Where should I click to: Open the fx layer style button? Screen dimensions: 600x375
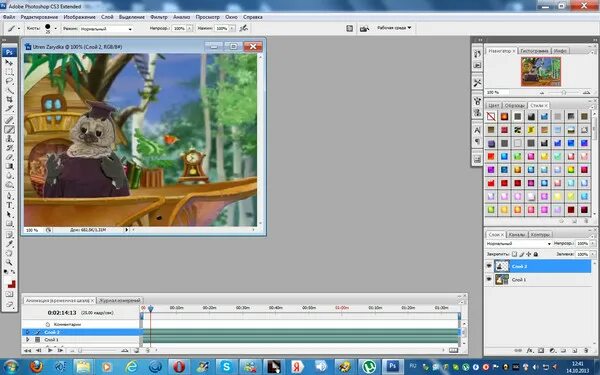(x=530, y=350)
